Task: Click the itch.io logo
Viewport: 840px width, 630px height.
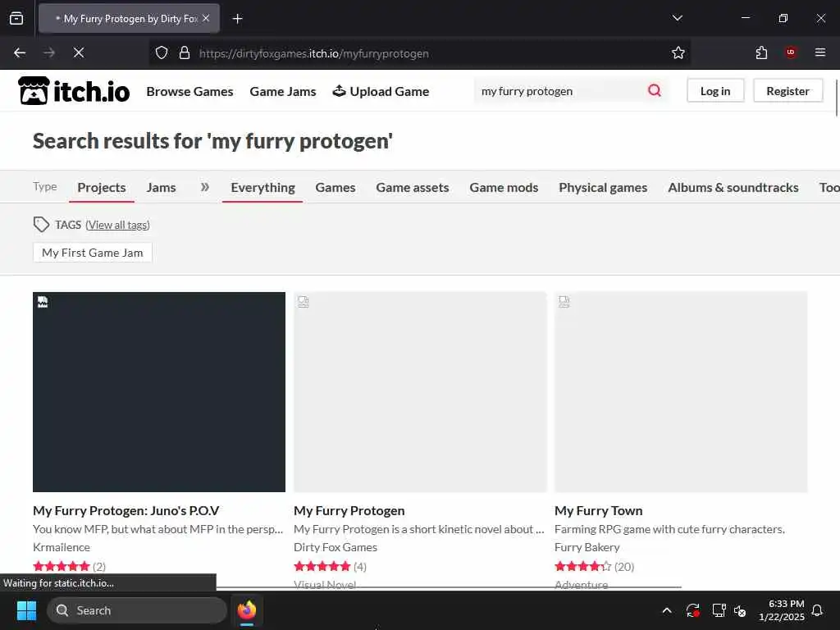Action: point(74,91)
